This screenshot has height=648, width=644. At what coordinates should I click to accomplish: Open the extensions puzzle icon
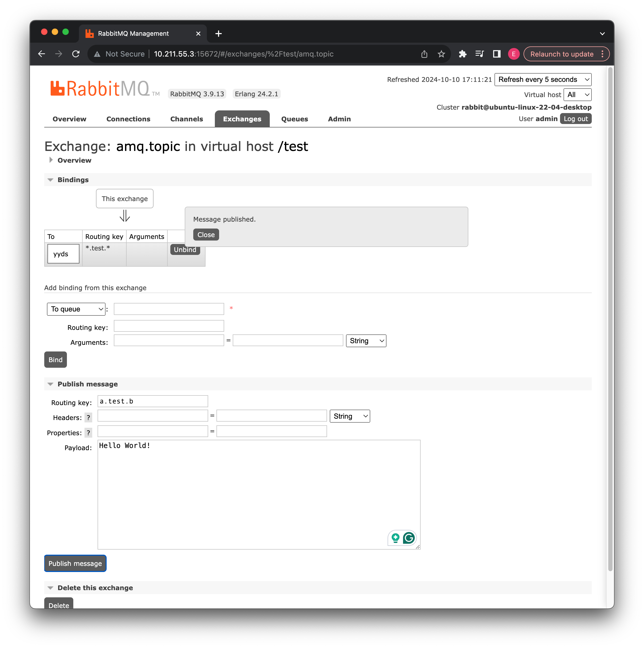tap(462, 54)
